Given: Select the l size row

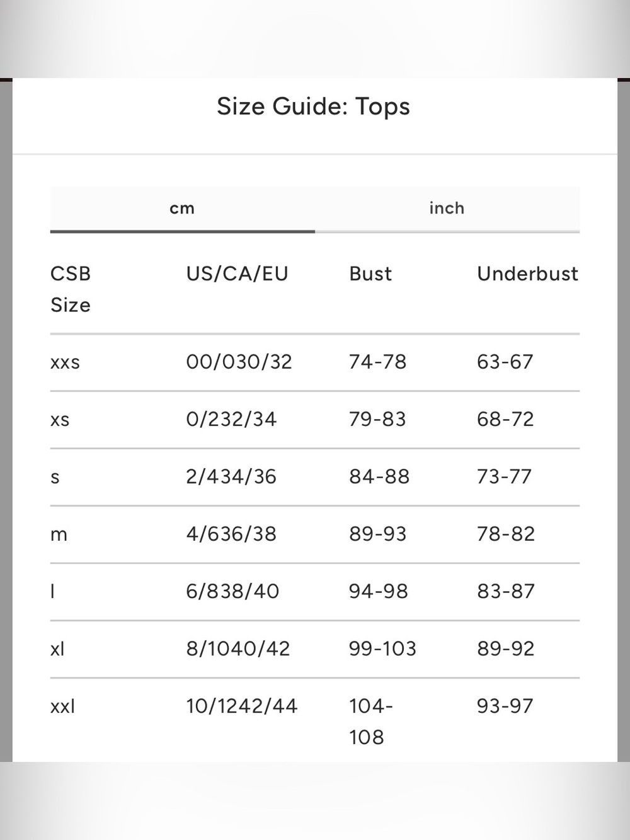Looking at the screenshot, I should [x=315, y=592].
